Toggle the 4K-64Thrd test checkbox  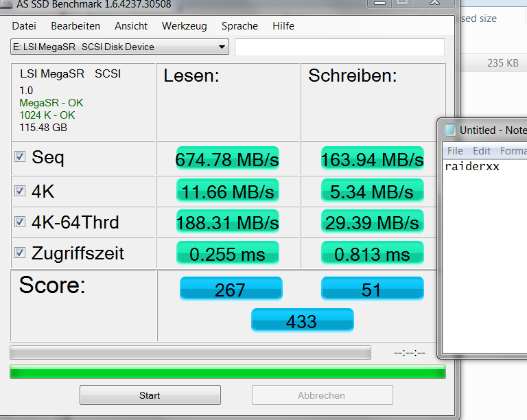pos(20,222)
